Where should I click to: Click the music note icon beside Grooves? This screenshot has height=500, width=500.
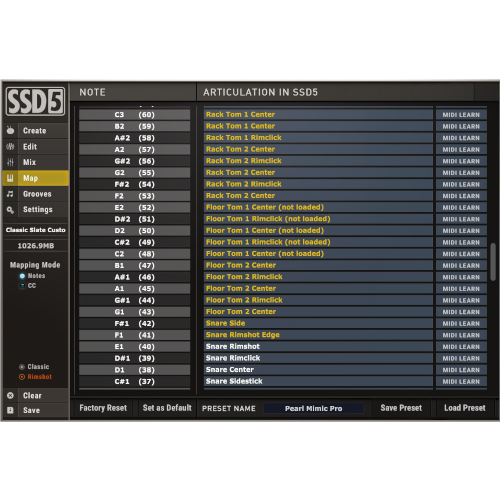pos(10,194)
